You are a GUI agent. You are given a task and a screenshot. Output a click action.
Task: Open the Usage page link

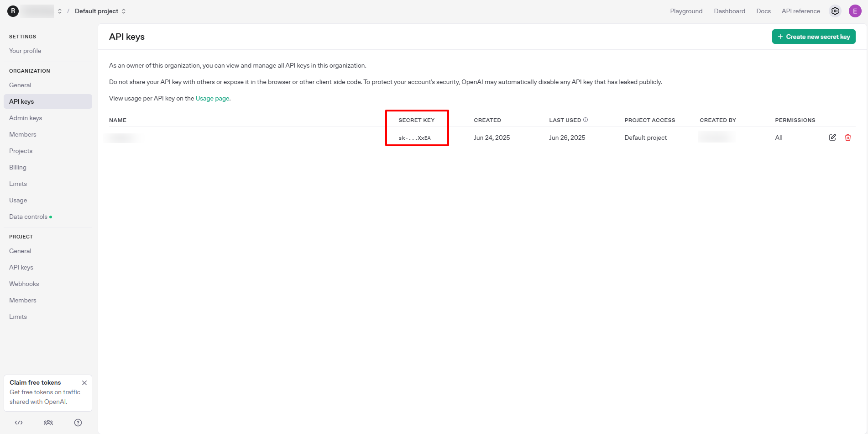coord(212,98)
